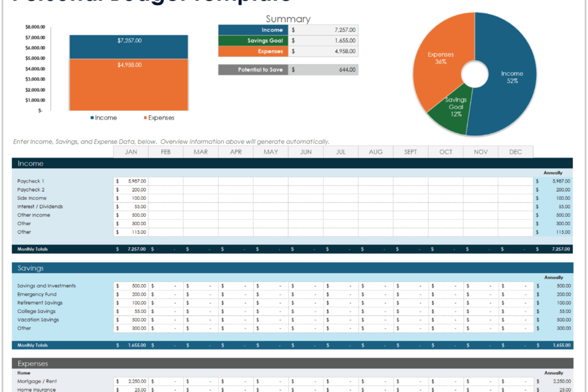
Task: Click the Income legend entry under bar chart
Action: pos(104,118)
